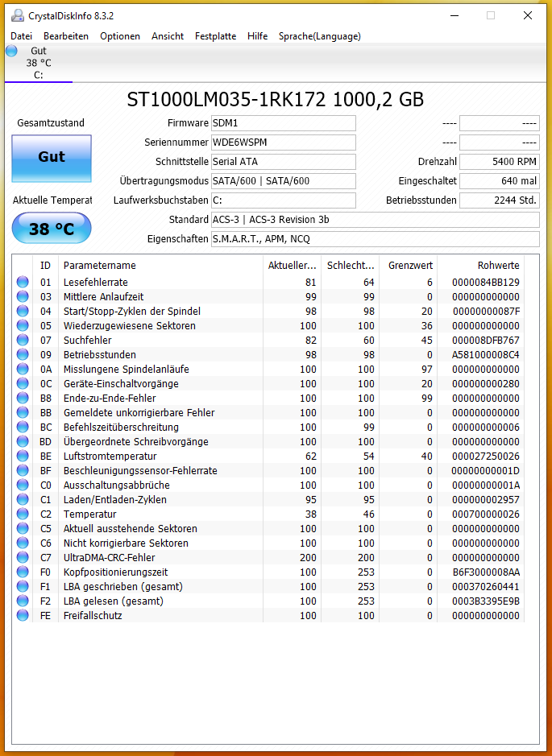552x756 pixels.
Task: Click status orb of Lesefehlerrate row
Action: coord(23,282)
